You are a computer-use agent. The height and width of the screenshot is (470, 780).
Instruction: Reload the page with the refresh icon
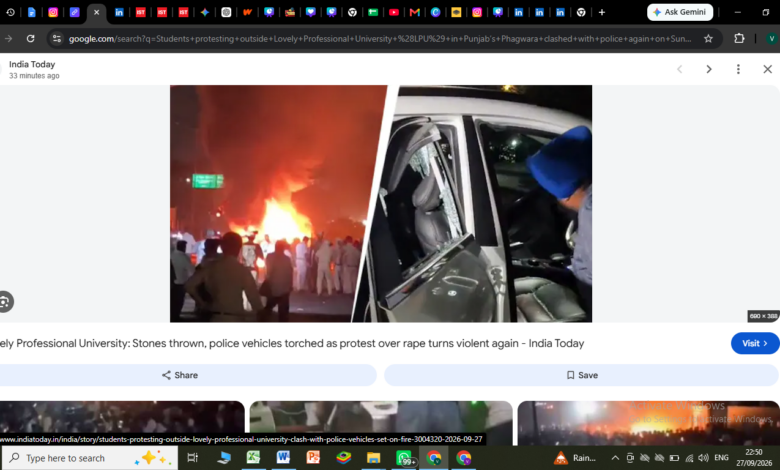pos(30,38)
